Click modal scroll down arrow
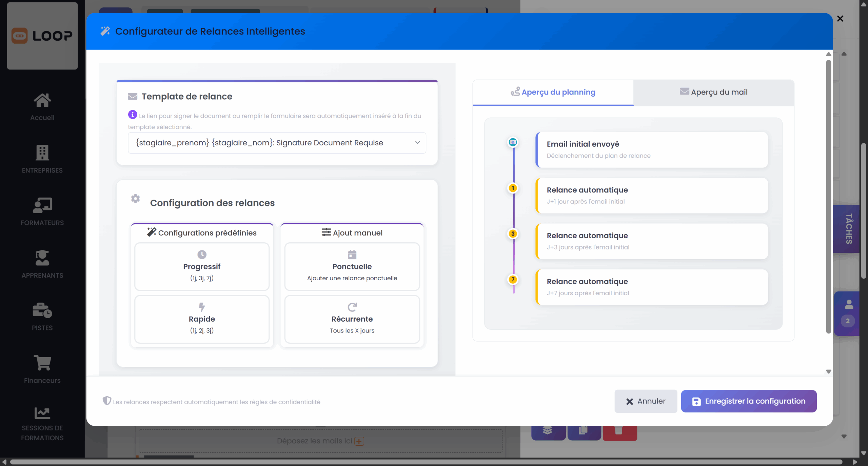Viewport: 868px width, 466px height. point(828,371)
